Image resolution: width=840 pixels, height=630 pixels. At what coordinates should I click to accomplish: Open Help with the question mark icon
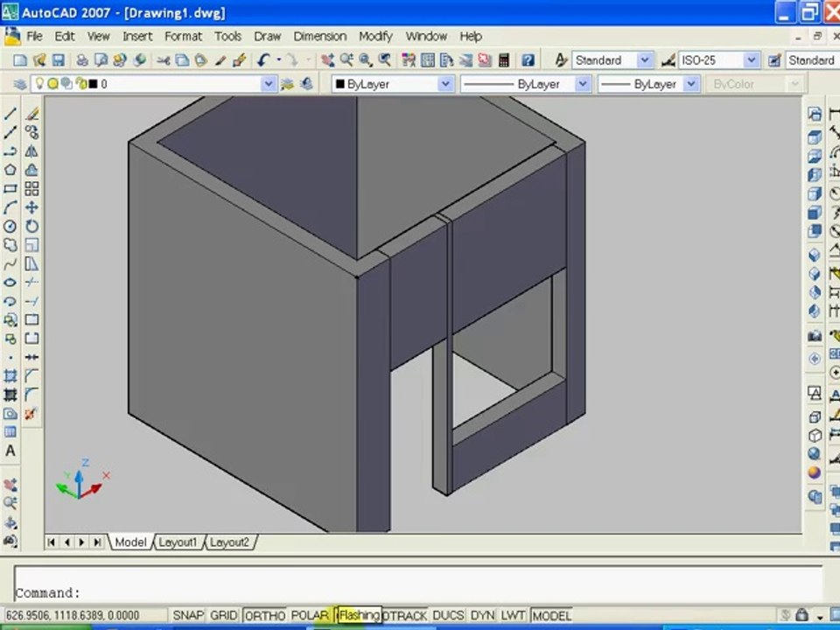click(528, 60)
